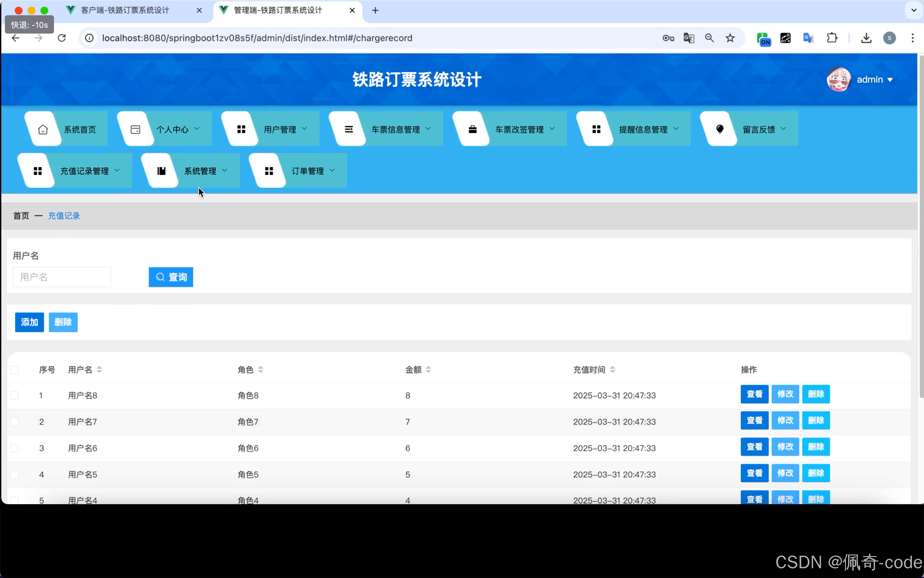Check the checkbox for row 用户名6
This screenshot has width=924, height=578.
[15, 448]
